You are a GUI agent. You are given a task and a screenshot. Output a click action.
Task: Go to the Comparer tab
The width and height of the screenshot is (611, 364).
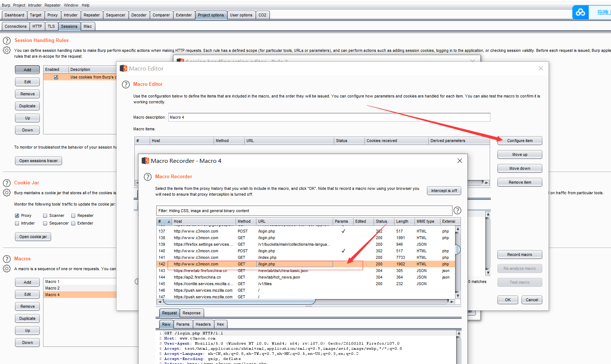(161, 15)
